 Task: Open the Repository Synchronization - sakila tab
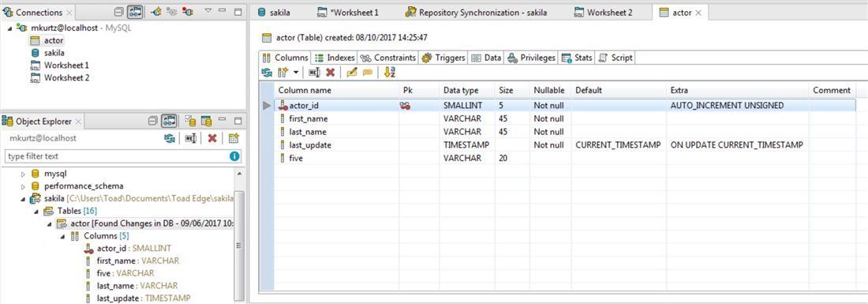483,12
